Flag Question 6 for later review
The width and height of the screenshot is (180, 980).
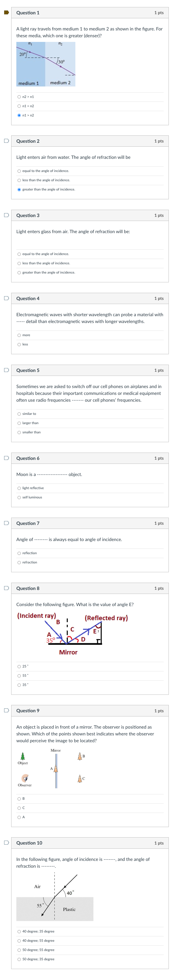[x=6, y=458]
